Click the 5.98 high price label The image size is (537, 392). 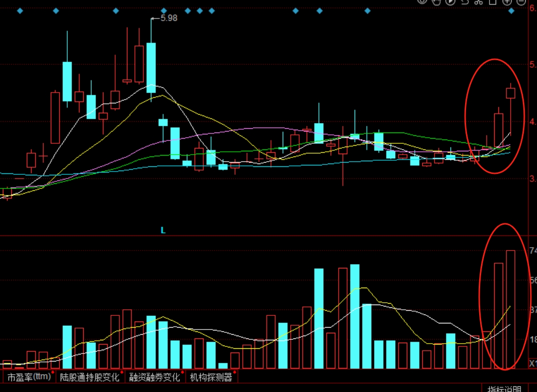point(169,18)
